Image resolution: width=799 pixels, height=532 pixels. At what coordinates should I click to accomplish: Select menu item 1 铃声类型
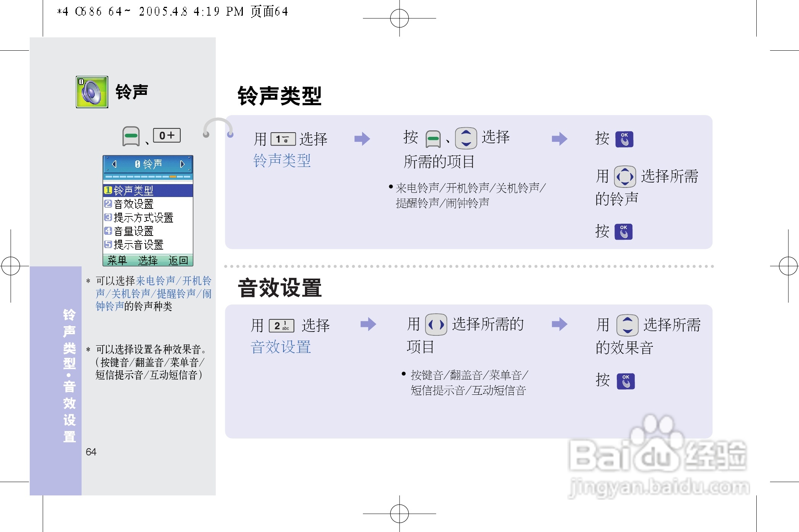click(x=148, y=190)
